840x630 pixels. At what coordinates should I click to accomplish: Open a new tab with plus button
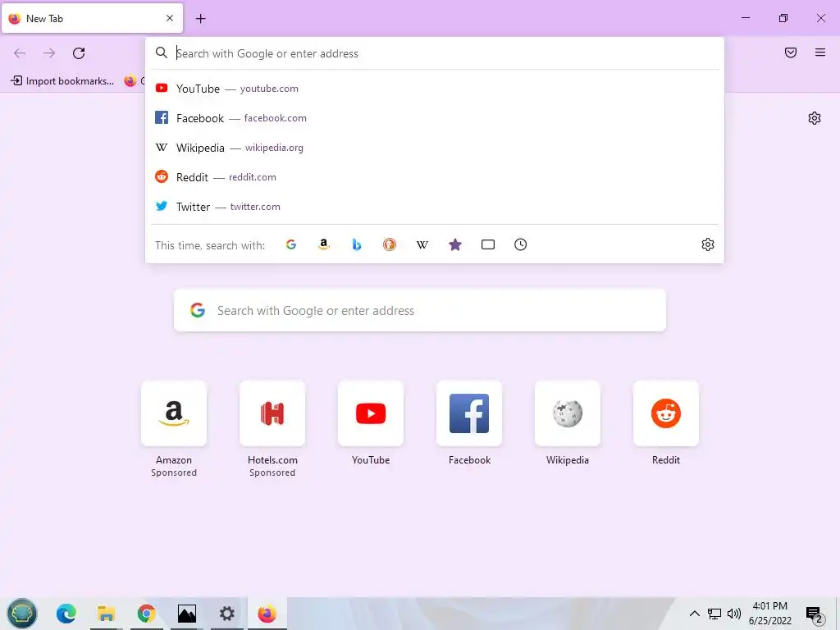200,18
